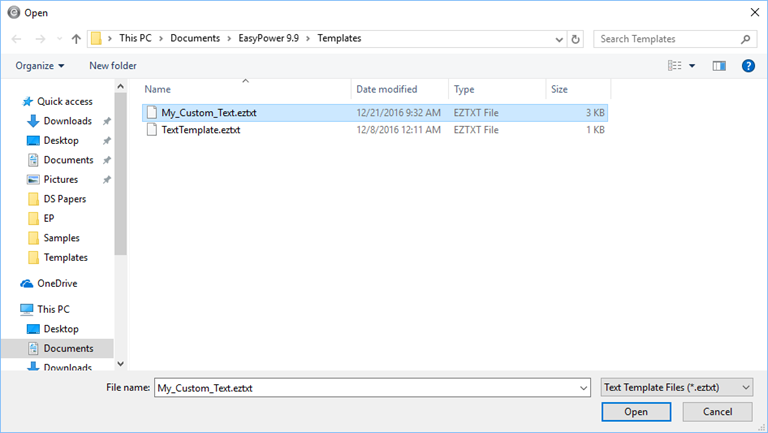Screen dimensions: 768x433
Task: Open the Organize menu
Action: coord(40,66)
